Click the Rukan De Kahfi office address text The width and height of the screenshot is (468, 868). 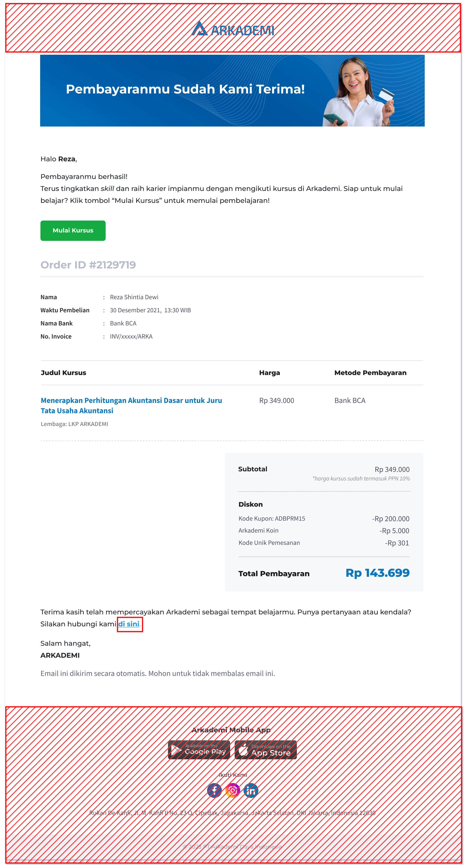point(232,813)
